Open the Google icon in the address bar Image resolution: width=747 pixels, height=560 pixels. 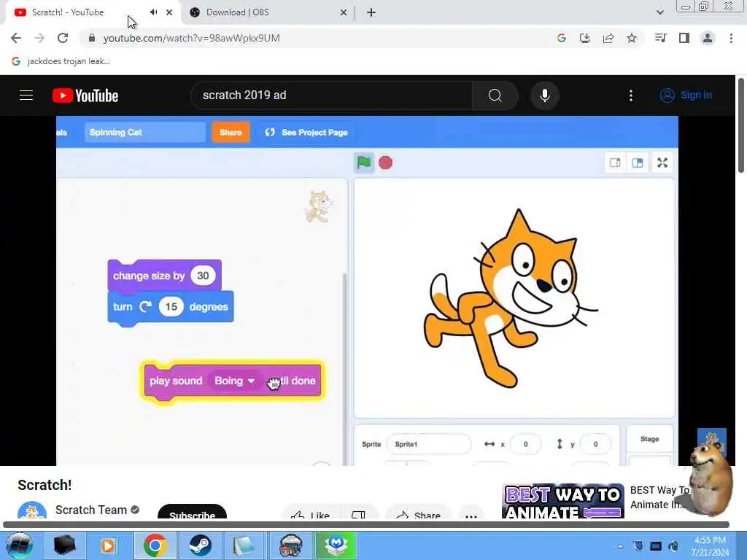point(561,38)
